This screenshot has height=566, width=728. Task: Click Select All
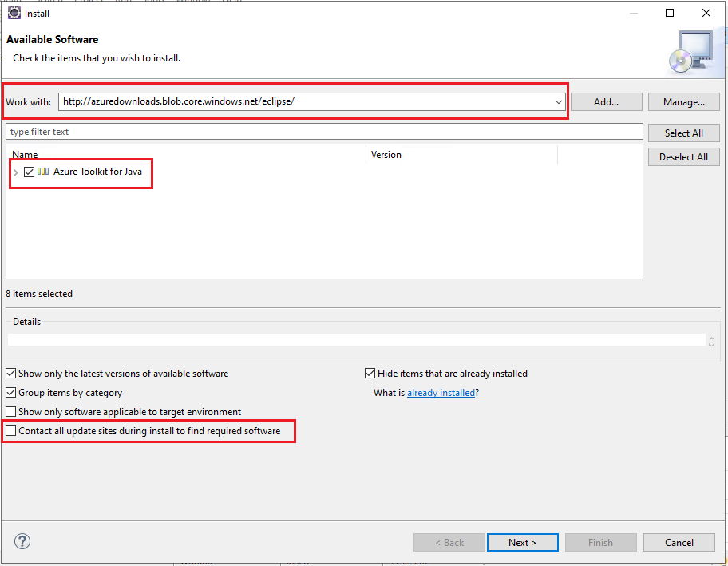click(x=683, y=132)
